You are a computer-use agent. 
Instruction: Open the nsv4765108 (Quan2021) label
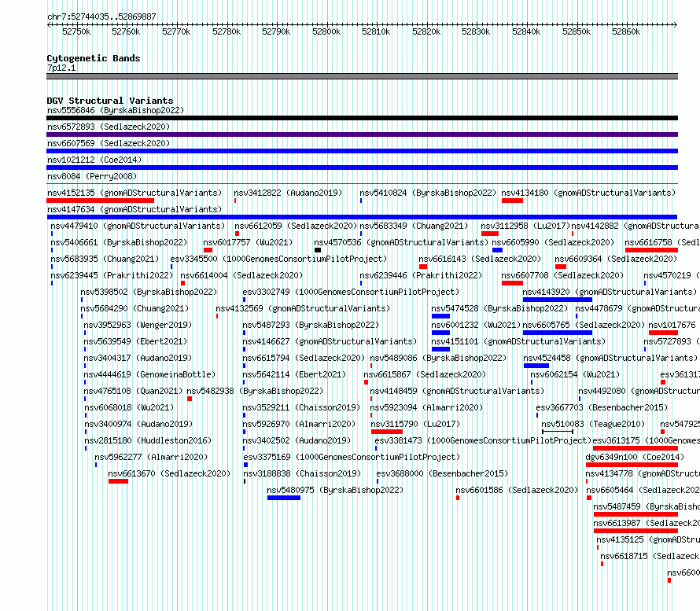(133, 391)
